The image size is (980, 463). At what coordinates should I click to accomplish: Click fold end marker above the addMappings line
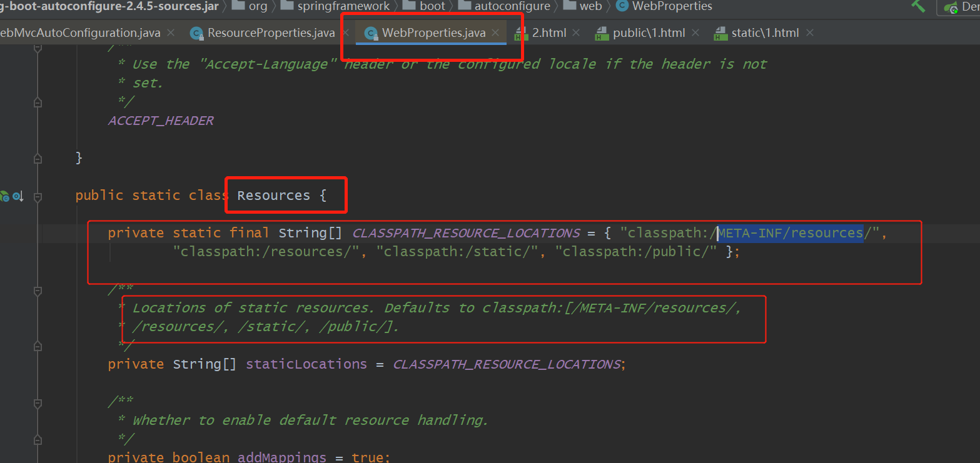click(38, 439)
